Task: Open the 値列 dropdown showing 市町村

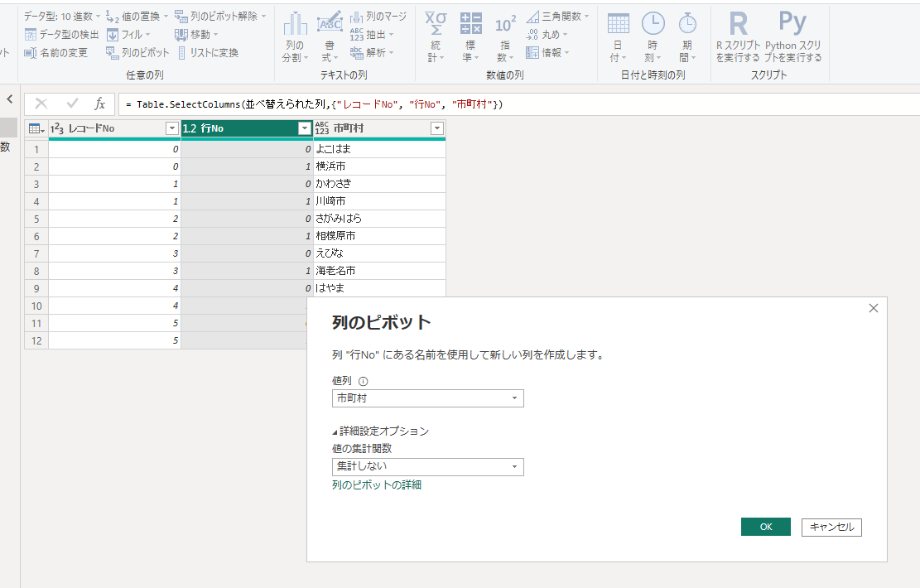Action: tap(427, 398)
